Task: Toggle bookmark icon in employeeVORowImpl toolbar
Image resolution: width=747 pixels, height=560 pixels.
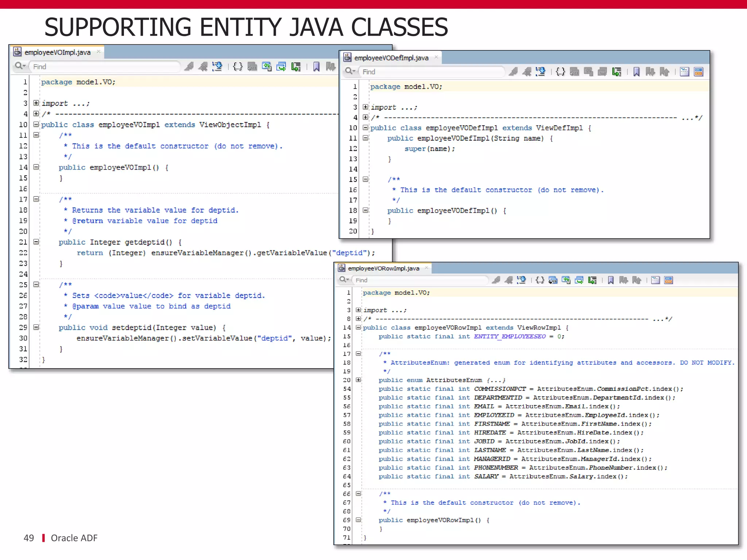Action: pyautogui.click(x=611, y=280)
